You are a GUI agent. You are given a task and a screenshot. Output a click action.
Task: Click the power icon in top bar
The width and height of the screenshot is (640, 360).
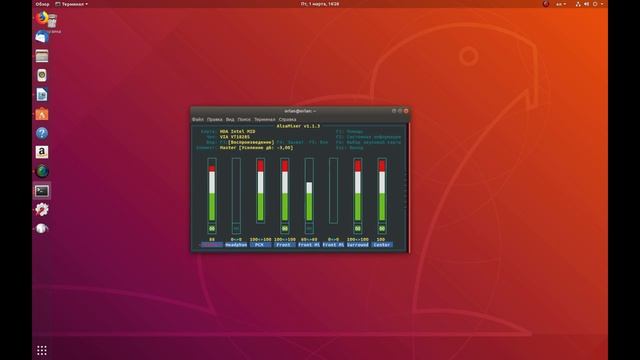(595, 4)
